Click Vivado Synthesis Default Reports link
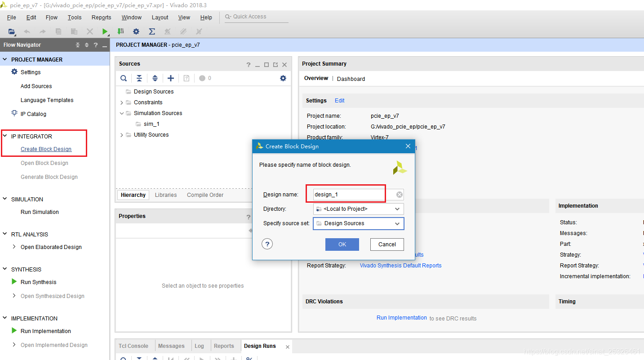 (401, 266)
